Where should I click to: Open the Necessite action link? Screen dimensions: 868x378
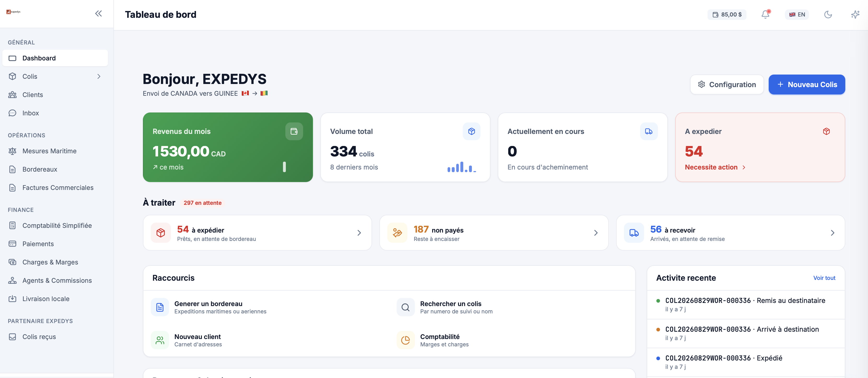point(715,167)
